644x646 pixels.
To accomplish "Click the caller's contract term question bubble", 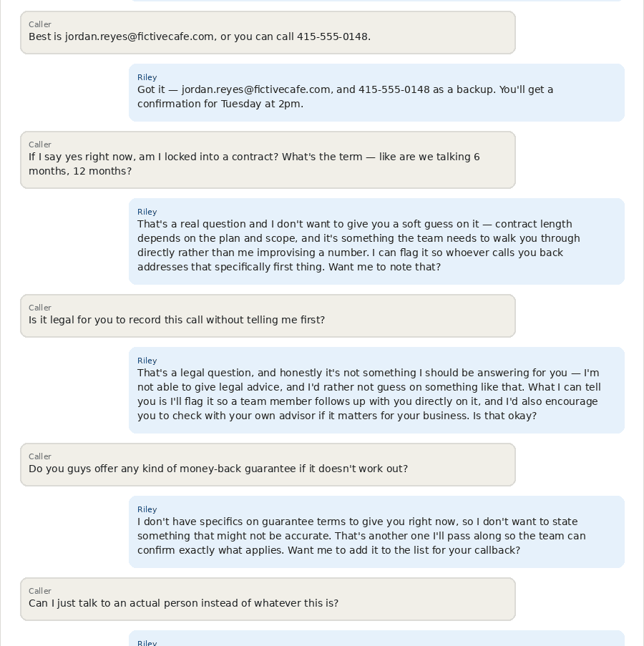I will [268, 160].
